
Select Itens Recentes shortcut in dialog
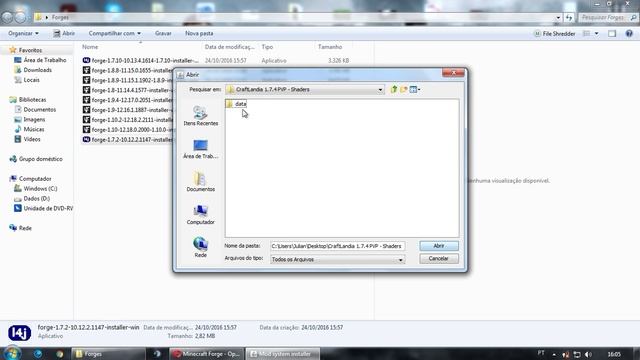point(200,116)
